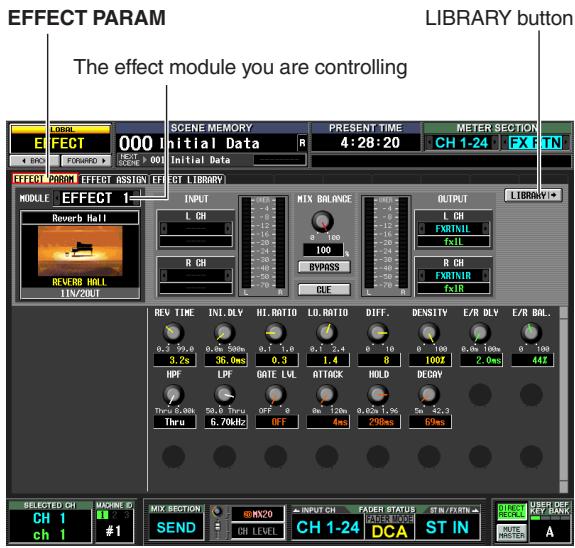Switch to the EFFECT ASSIGN tab
The width and height of the screenshot is (575, 548).
114,179
